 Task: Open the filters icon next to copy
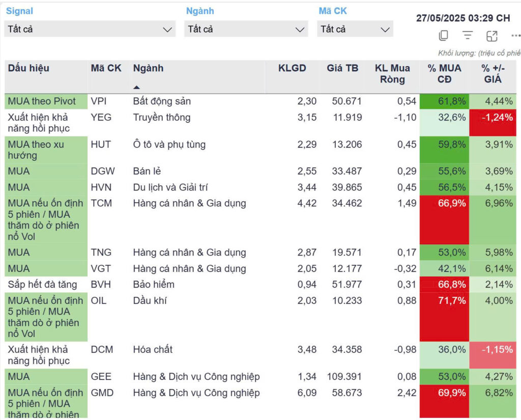[x=468, y=36]
